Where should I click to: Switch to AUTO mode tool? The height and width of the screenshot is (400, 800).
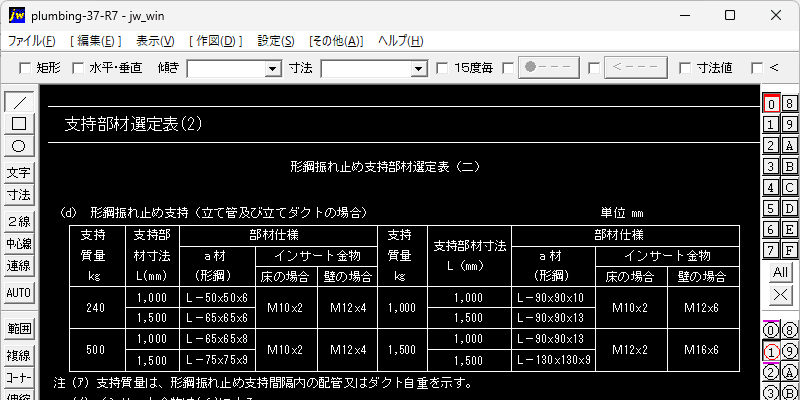19,292
